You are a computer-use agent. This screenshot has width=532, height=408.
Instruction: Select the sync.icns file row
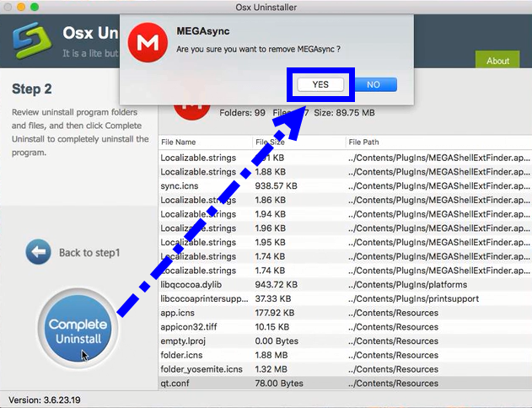pyautogui.click(x=179, y=185)
